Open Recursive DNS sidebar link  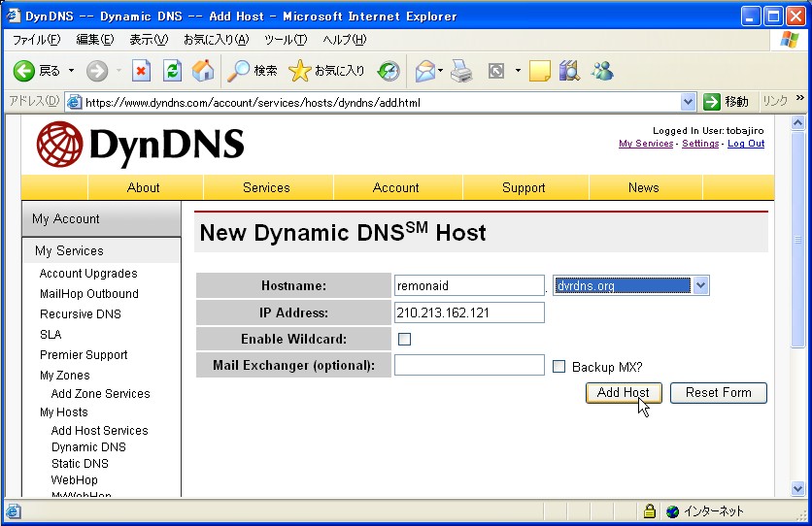81,314
